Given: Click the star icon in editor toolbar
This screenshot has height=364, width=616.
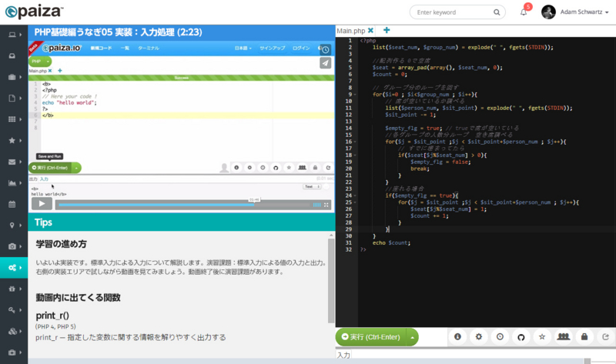Looking at the screenshot, I should [542, 337].
